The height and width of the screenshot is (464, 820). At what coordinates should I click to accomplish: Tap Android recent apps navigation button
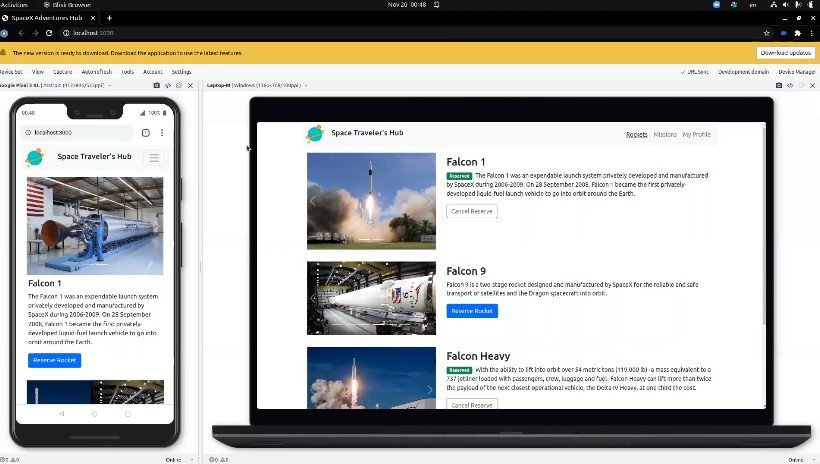tap(128, 414)
